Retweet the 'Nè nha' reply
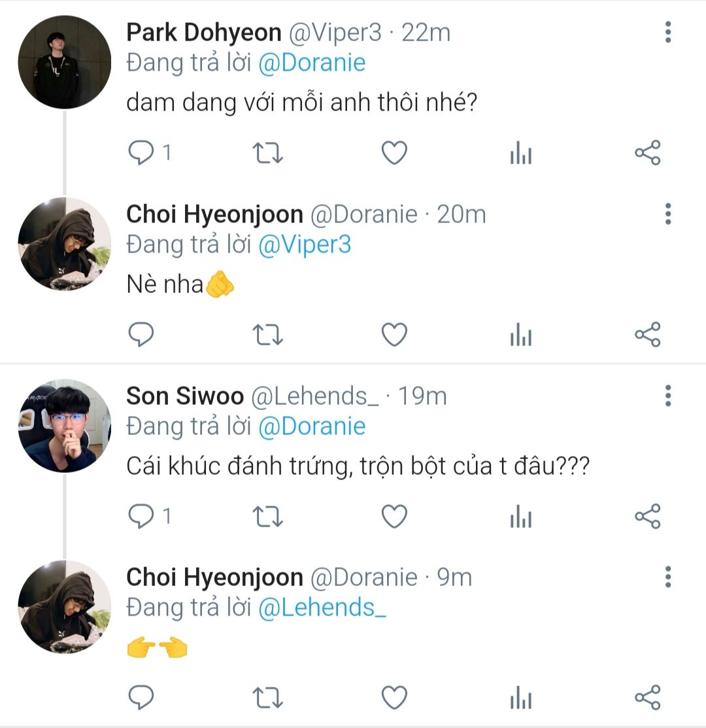Viewport: 706px width, 728px height. point(267,334)
